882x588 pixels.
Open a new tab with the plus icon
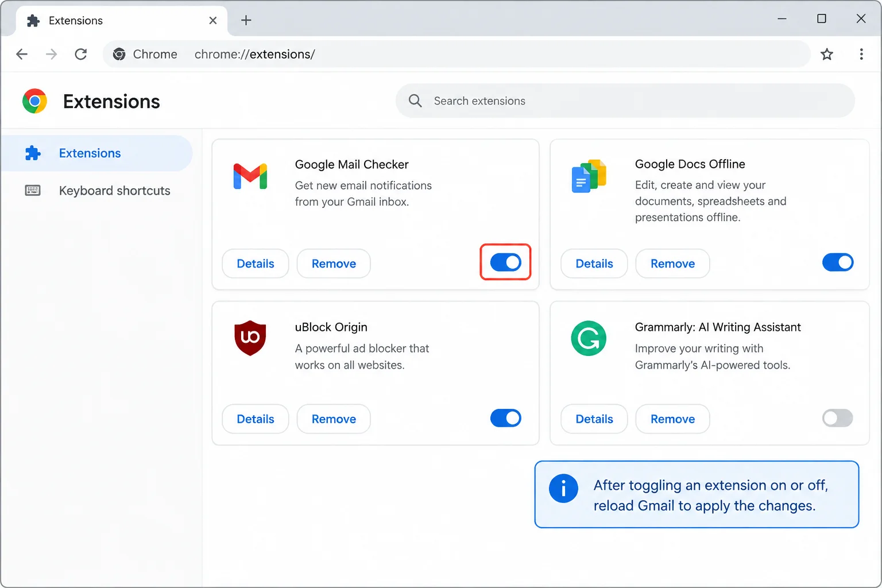click(x=246, y=20)
